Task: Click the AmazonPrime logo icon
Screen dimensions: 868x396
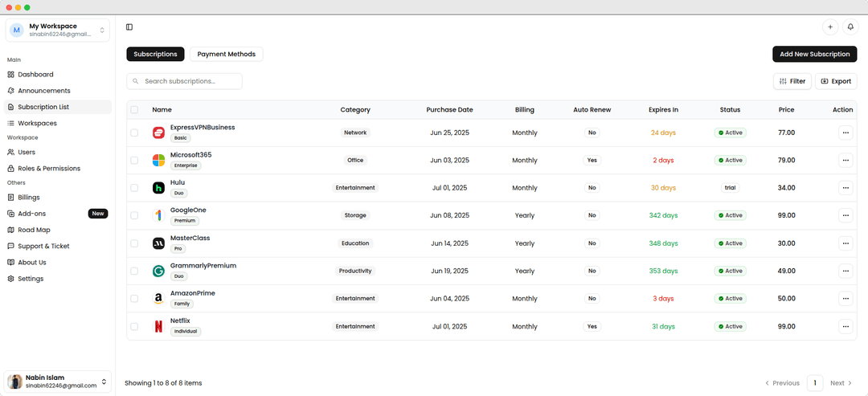Action: 158,299
